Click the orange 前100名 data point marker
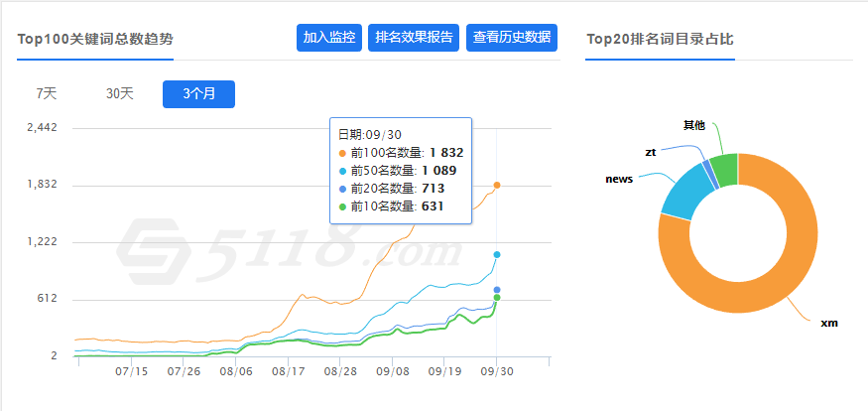 pos(497,185)
